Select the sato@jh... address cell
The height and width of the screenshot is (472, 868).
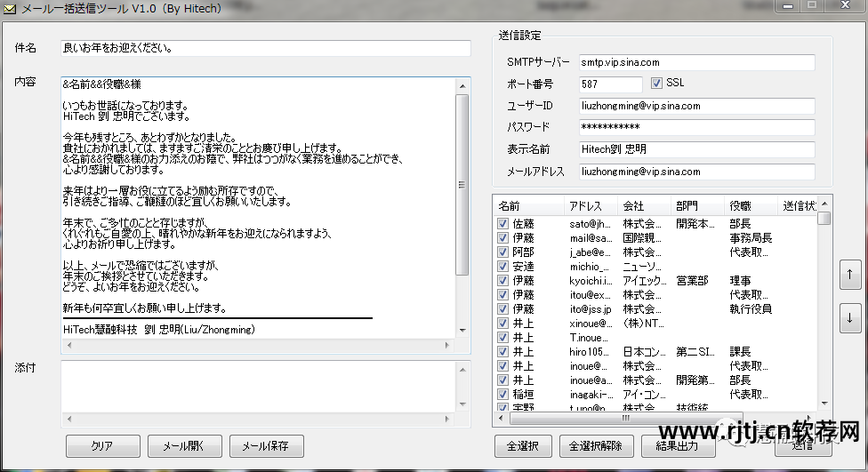coord(591,223)
